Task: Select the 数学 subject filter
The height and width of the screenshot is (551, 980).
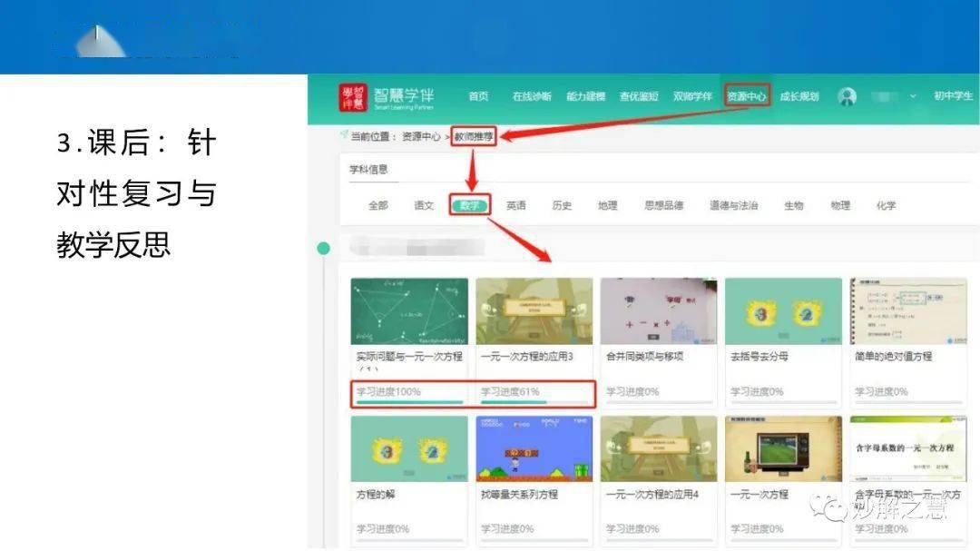Action: 469,205
